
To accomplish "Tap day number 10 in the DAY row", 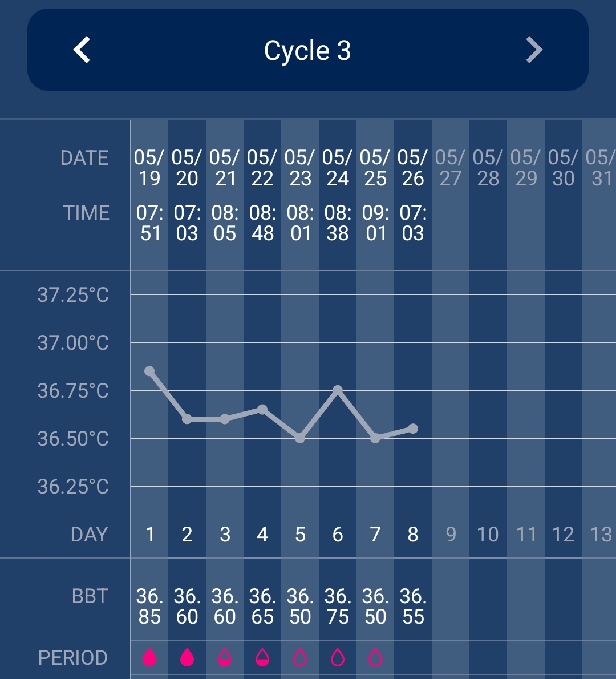I will [488, 535].
